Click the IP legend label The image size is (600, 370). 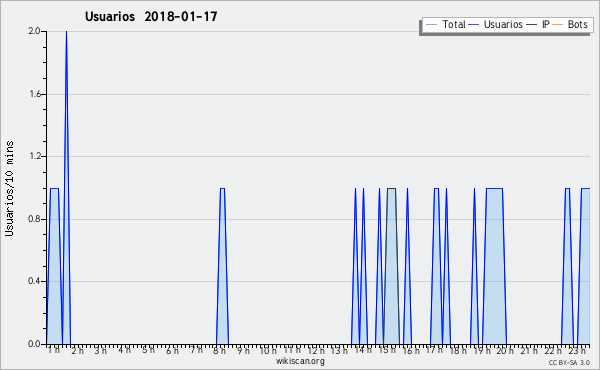(546, 24)
